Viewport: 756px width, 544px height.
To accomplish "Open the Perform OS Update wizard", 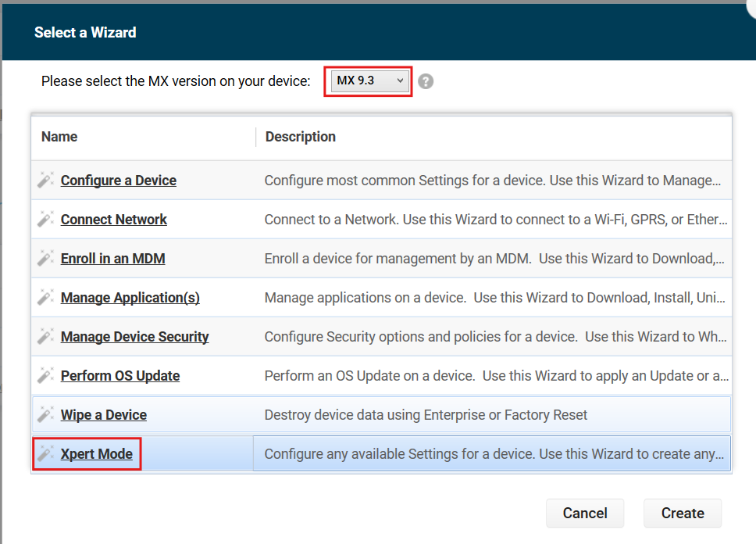I will pos(119,375).
